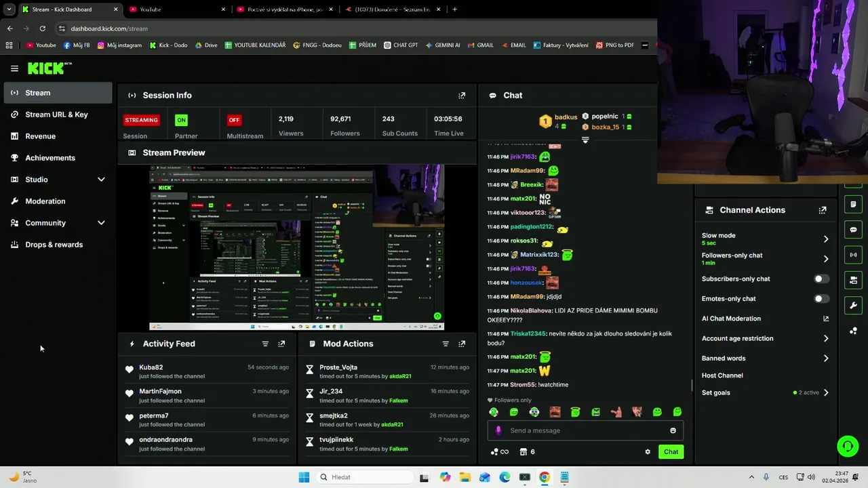Open the Achievements sidebar item

coord(58,158)
